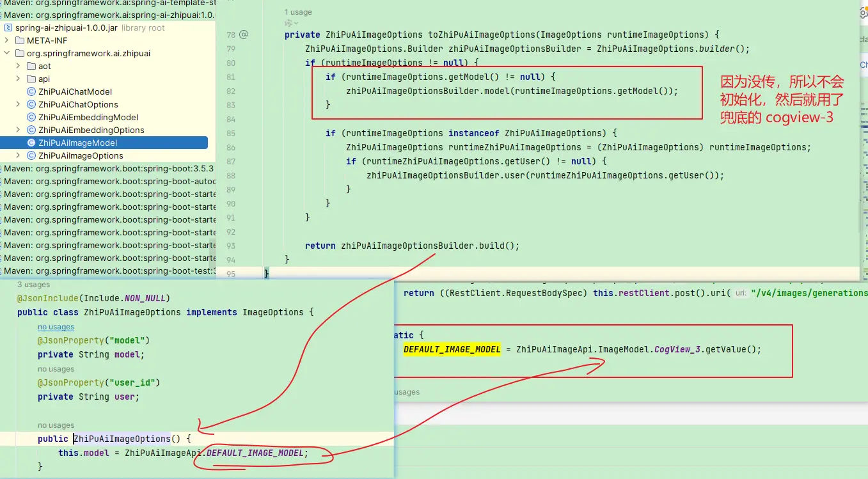The image size is (868, 479).
Task: Open the "1 usage" hint above toZhiPuAiImageOptions
Action: [299, 12]
